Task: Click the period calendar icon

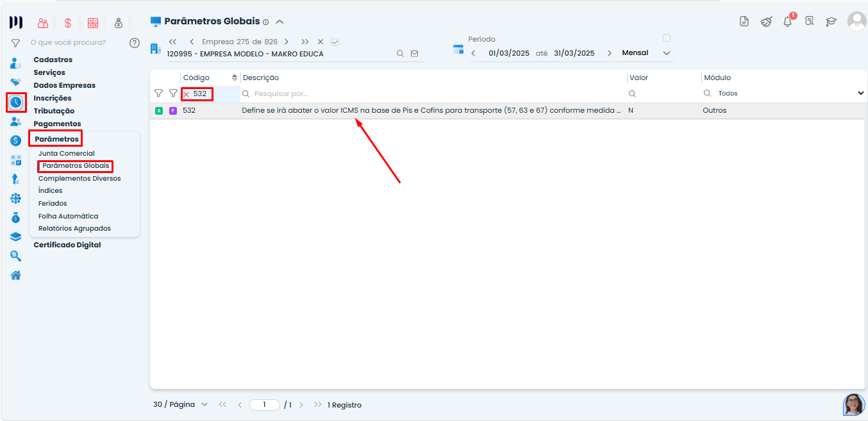Action: pyautogui.click(x=458, y=49)
